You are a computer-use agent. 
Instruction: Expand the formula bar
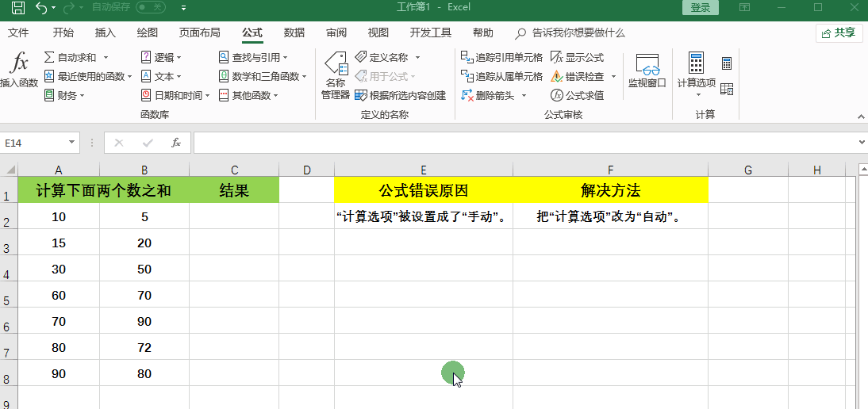point(861,143)
